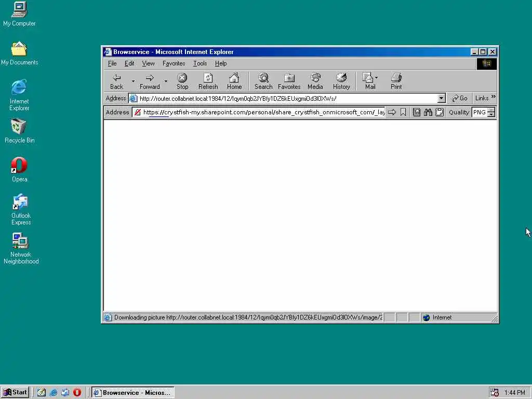Click the binoculars find icon
The image size is (532, 399).
(x=428, y=112)
